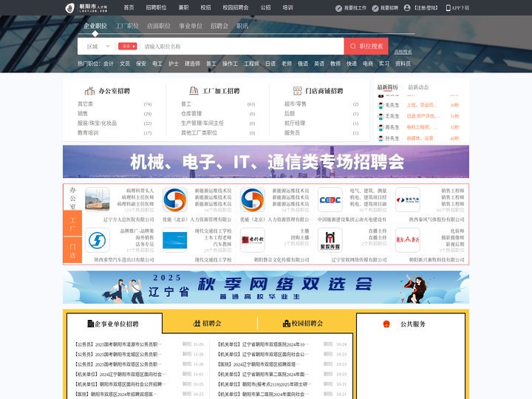The width and height of the screenshot is (532, 399).
Task: Go to 首页 in top navigation
Action: [x=129, y=7]
